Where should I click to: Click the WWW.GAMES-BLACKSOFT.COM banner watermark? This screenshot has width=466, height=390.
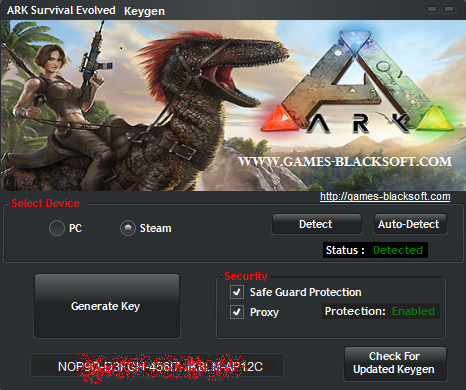click(345, 162)
